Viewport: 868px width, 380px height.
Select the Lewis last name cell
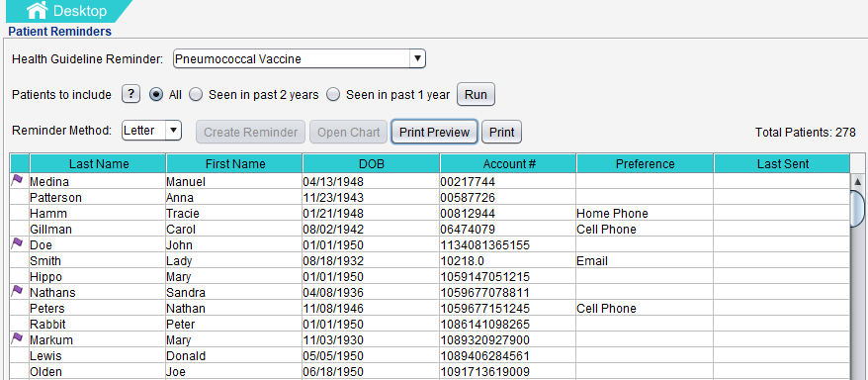click(x=98, y=355)
